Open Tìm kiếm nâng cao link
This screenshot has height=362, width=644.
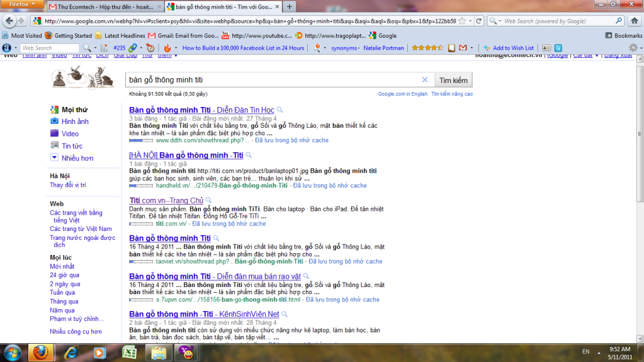(452, 94)
